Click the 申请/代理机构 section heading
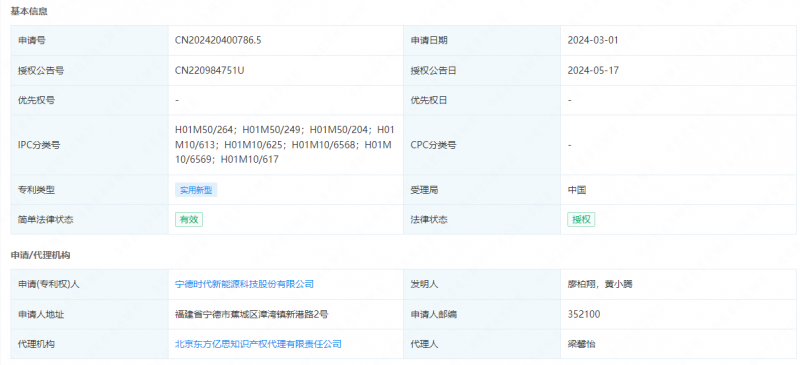Screen dimensions: 800x365 (40, 255)
